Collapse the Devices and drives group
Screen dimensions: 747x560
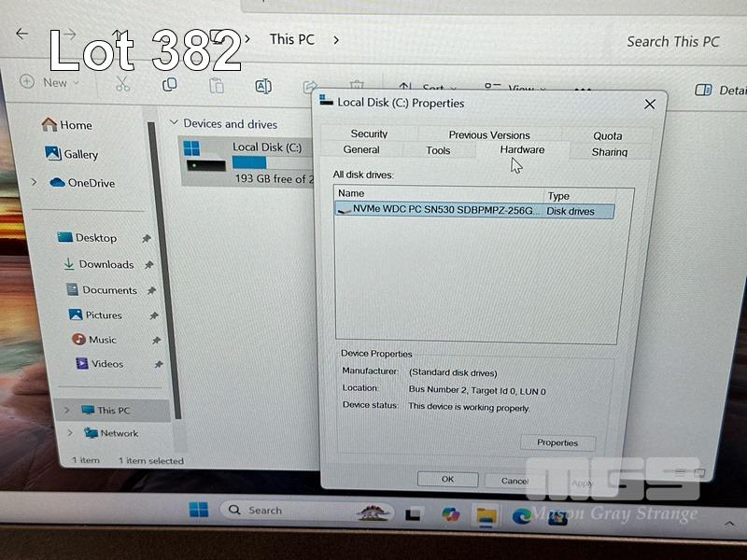(174, 123)
